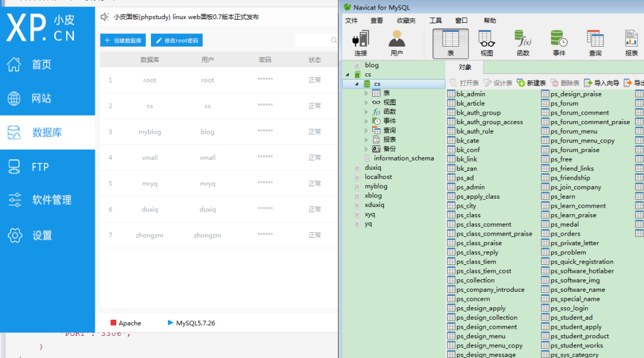Viewport: 644px width, 358px height.
Task: Collapse the cs connection in Navicat tree
Action: pyautogui.click(x=348, y=75)
